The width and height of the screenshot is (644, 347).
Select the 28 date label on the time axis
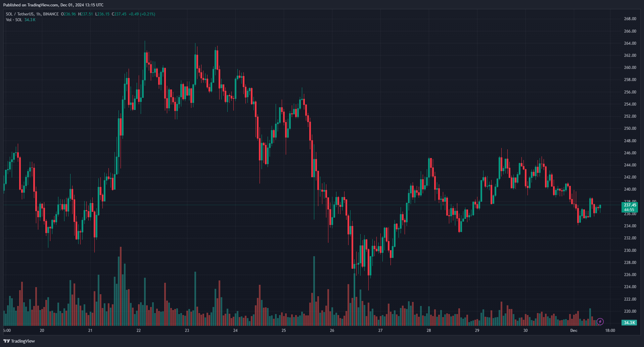point(429,331)
